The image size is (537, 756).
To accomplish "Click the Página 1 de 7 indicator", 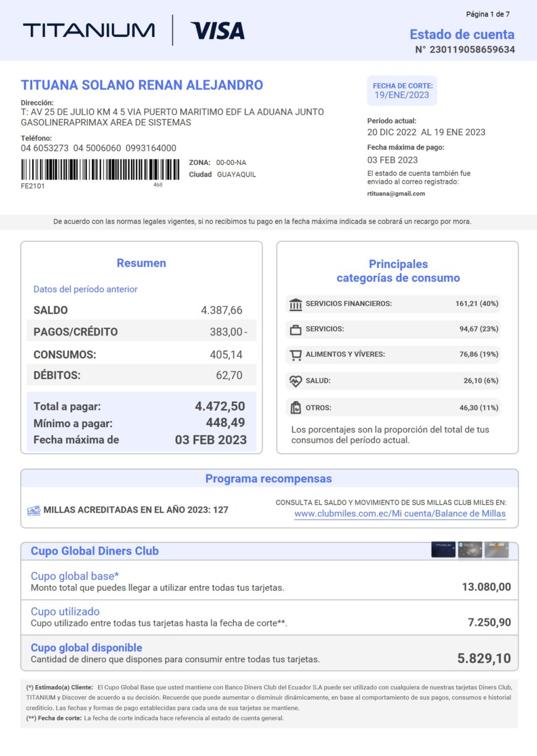I will 488,14.
